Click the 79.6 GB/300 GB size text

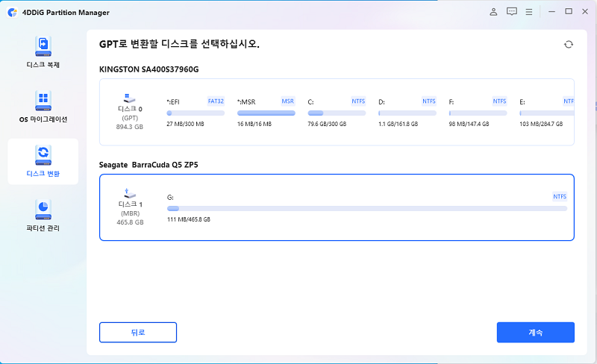[327, 124]
